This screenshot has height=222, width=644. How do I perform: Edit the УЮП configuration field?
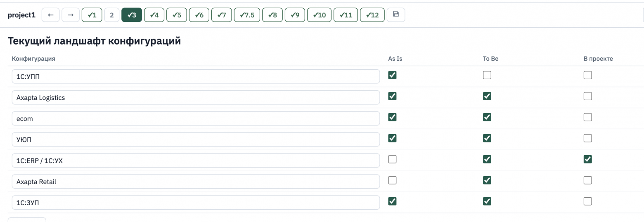point(196,140)
